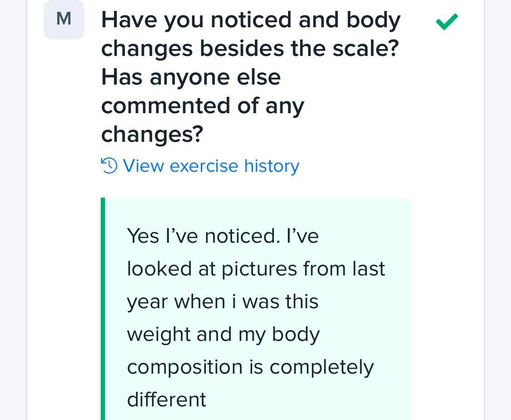Click the line "changes besides the scale?"
This screenshot has height=420, width=511.
click(x=250, y=48)
